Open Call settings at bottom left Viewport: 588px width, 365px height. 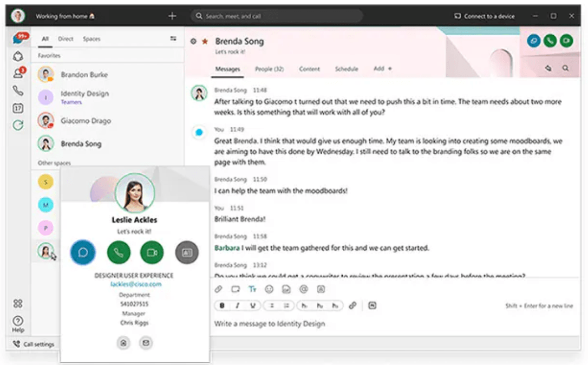(x=34, y=344)
